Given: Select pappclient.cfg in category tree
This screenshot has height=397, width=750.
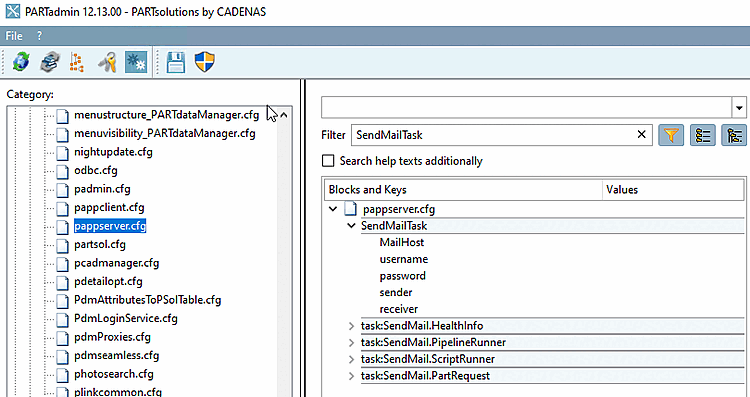Looking at the screenshot, I should (x=109, y=208).
